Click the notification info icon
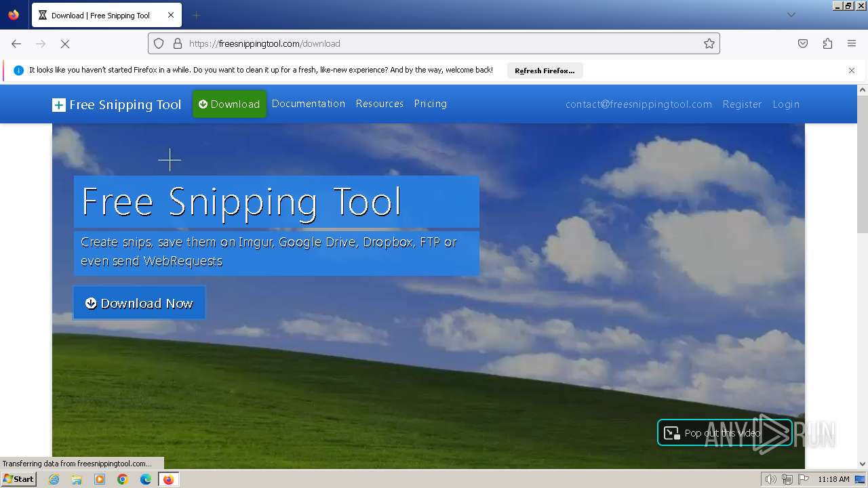This screenshot has height=488, width=868. coord(18,70)
